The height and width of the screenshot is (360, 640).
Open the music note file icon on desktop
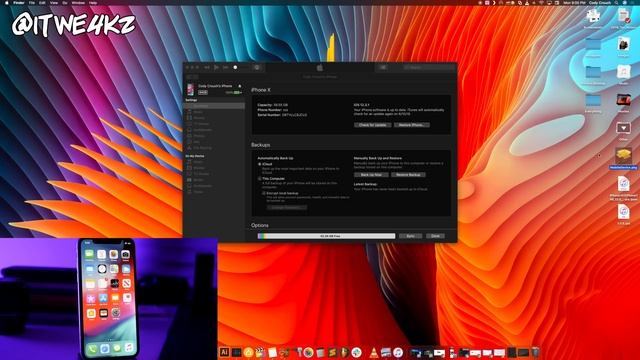pos(623,73)
